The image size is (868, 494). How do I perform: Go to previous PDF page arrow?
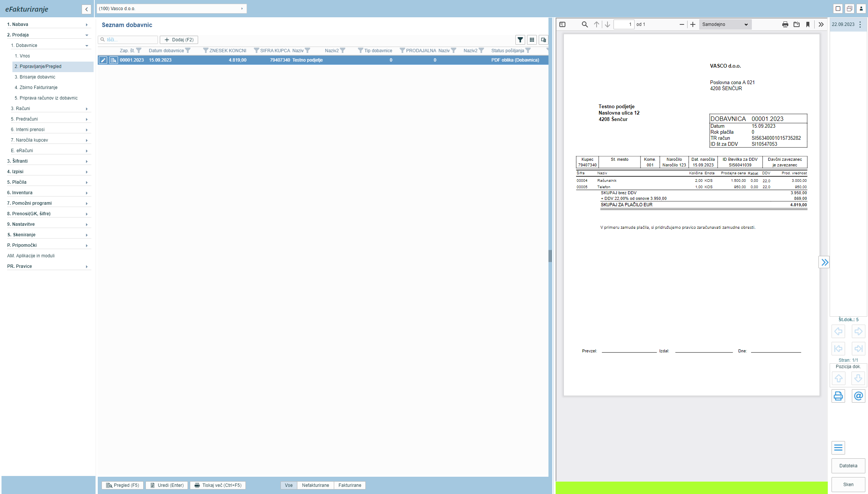[x=597, y=24]
